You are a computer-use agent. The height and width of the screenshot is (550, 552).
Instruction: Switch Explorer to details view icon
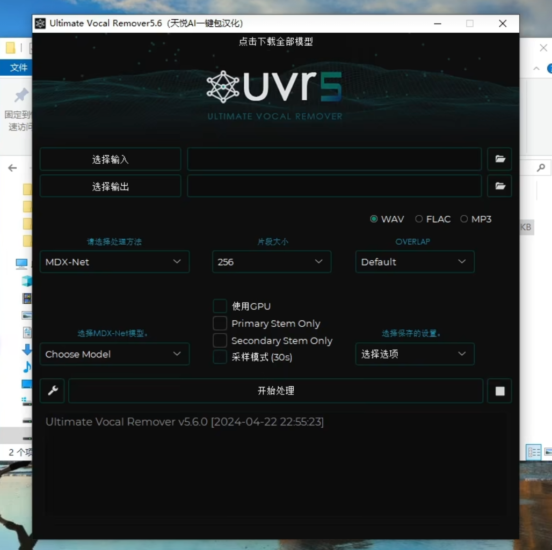(533, 452)
